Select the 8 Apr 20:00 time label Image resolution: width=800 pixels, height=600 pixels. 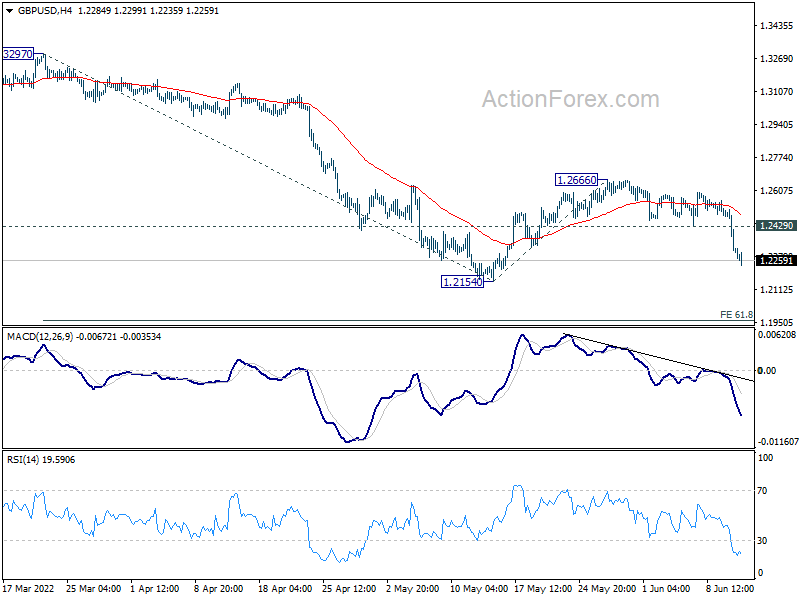click(x=219, y=589)
